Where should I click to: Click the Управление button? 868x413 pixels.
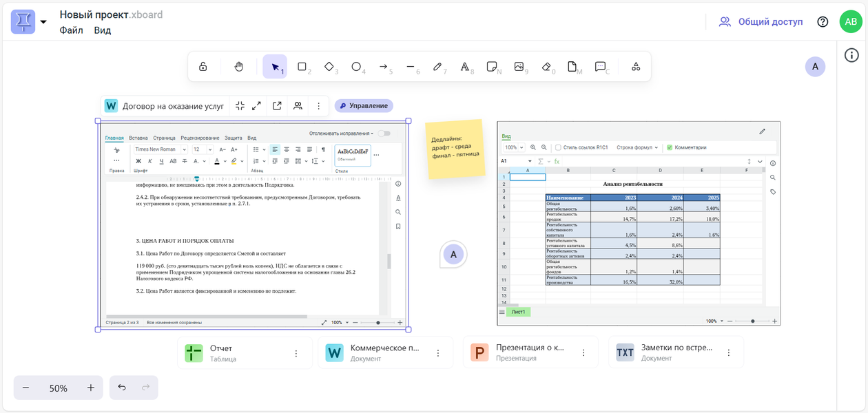[364, 106]
